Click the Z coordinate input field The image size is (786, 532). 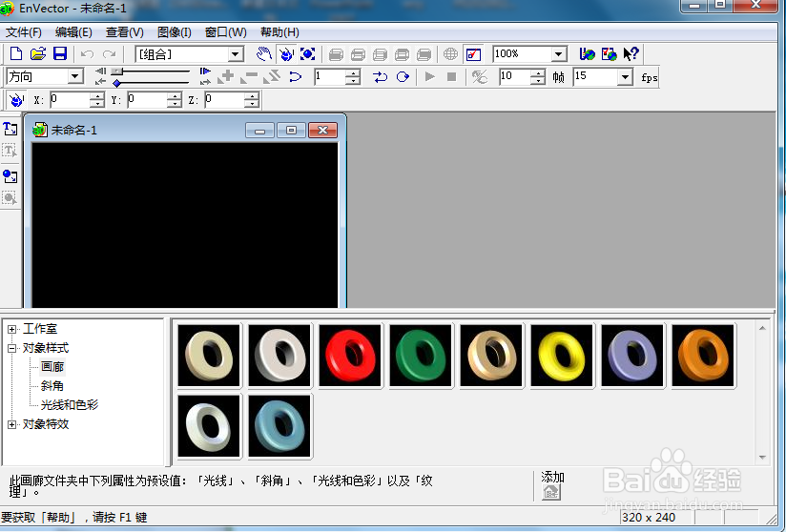click(x=225, y=100)
